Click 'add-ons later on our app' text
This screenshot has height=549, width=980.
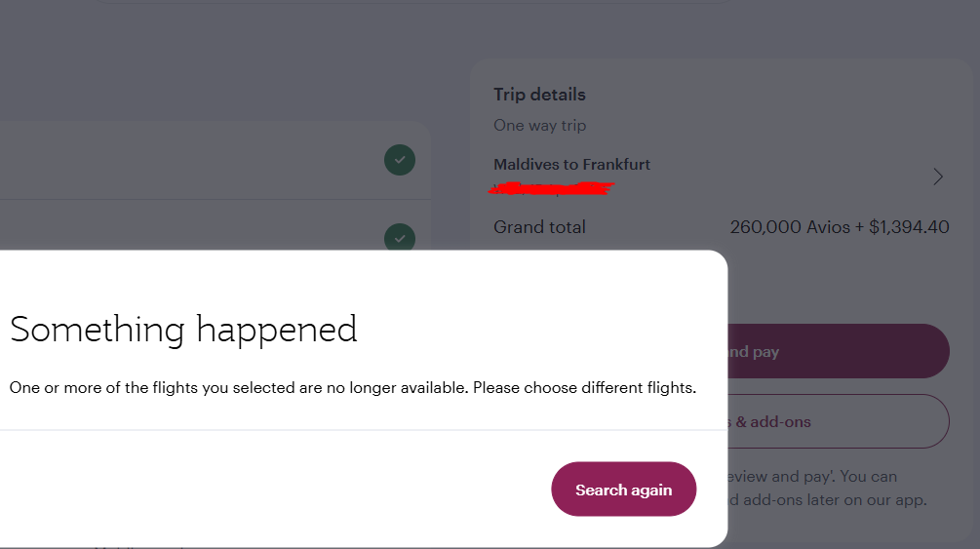(827, 500)
